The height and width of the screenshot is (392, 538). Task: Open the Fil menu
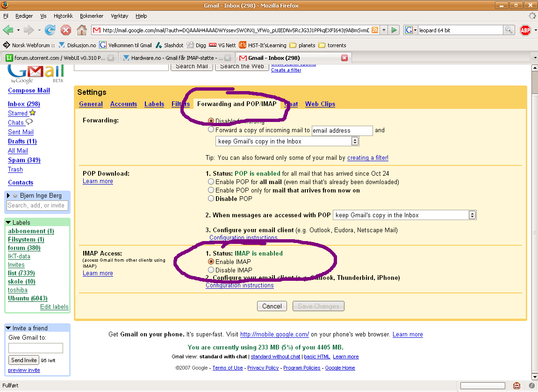pyautogui.click(x=6, y=16)
